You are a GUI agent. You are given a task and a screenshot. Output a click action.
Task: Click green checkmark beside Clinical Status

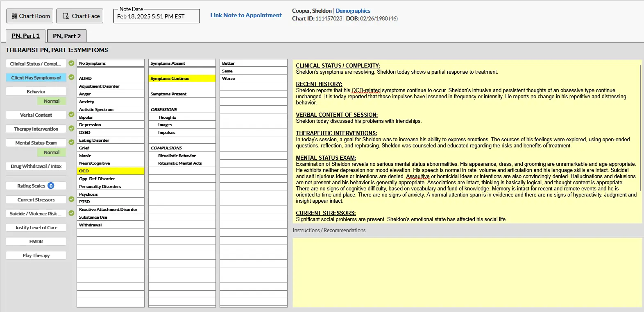click(x=71, y=63)
